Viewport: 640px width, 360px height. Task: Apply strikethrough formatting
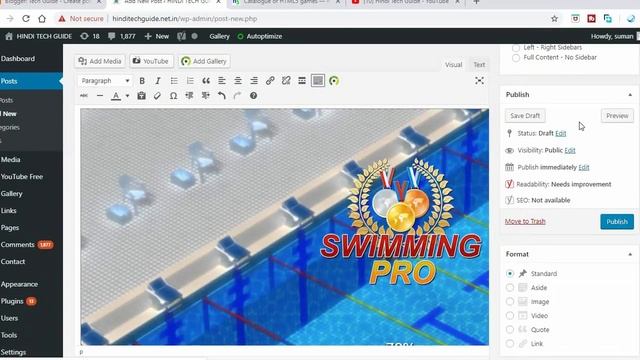click(84, 96)
